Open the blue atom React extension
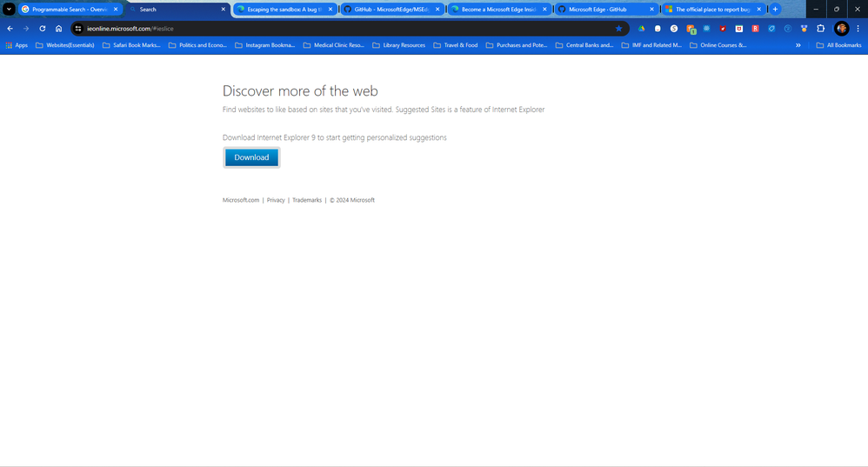This screenshot has height=467, width=868. click(x=706, y=28)
